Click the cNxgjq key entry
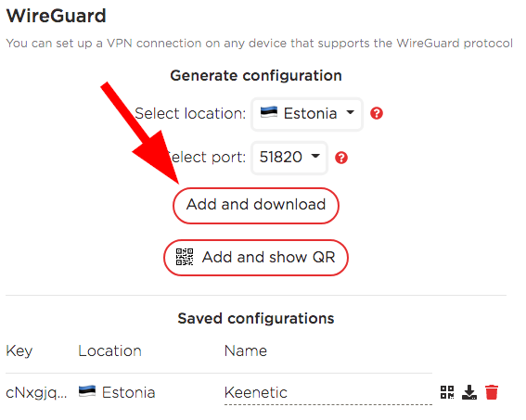The width and height of the screenshot is (526, 420). 36,393
